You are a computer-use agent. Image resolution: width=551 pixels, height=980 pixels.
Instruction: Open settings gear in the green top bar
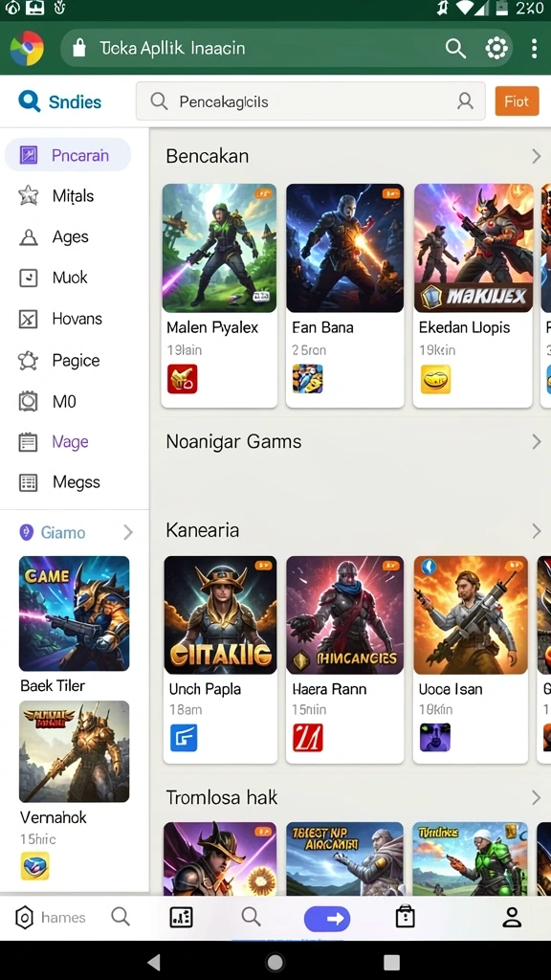tap(496, 48)
